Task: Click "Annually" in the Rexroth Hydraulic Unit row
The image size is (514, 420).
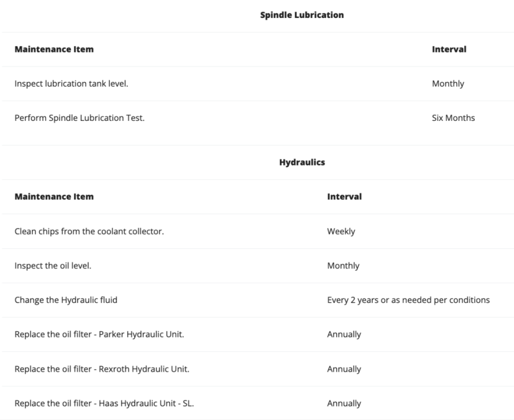Action: pos(344,369)
